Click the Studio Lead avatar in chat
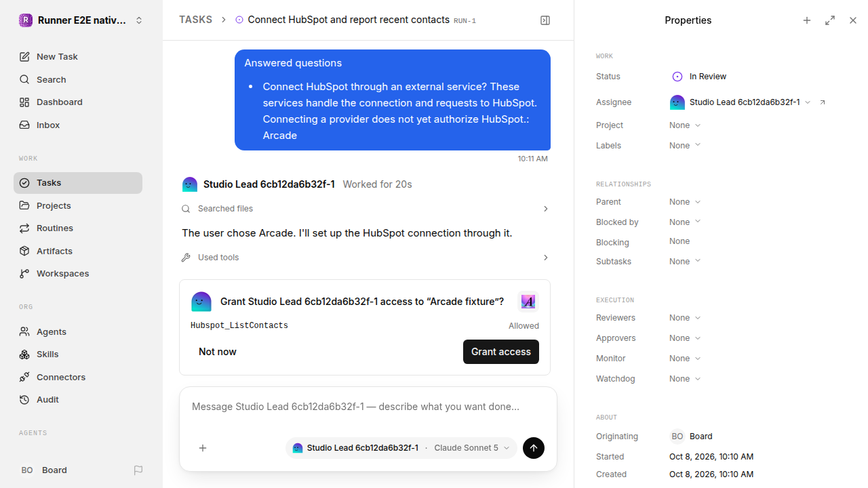The image size is (868, 488). pos(190,184)
